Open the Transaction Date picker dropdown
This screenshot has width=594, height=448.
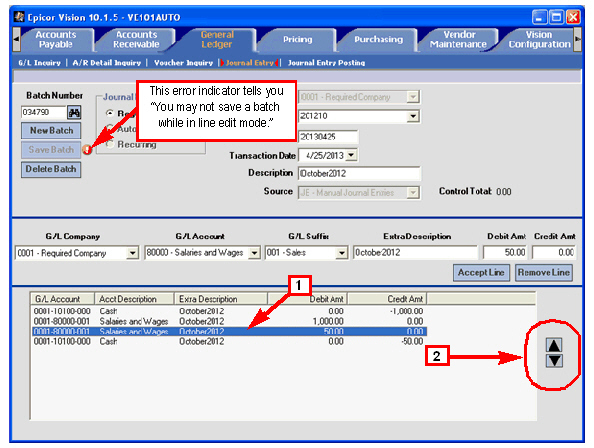(x=351, y=155)
